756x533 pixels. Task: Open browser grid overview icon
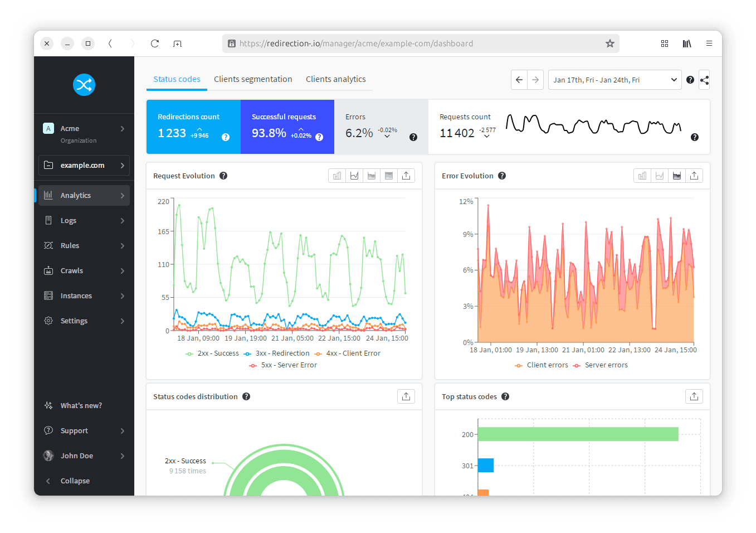(x=665, y=43)
